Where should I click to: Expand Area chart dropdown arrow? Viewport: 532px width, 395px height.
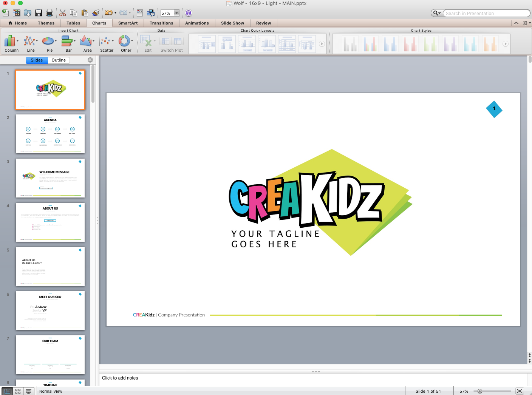[94, 41]
